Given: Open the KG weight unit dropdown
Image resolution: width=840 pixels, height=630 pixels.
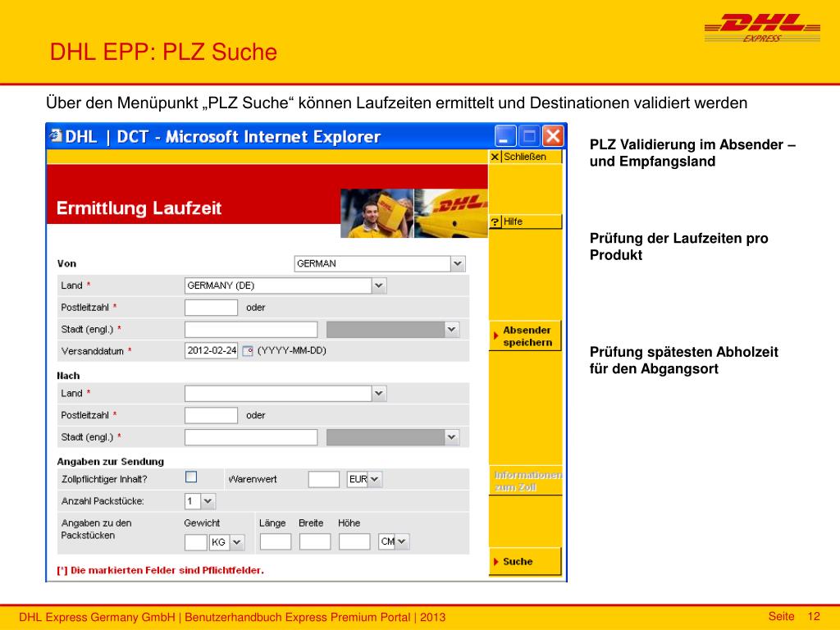Looking at the screenshot, I should pyautogui.click(x=236, y=542).
